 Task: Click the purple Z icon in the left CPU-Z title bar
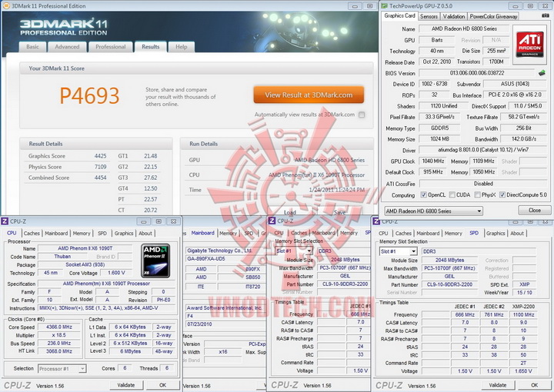click(5, 221)
